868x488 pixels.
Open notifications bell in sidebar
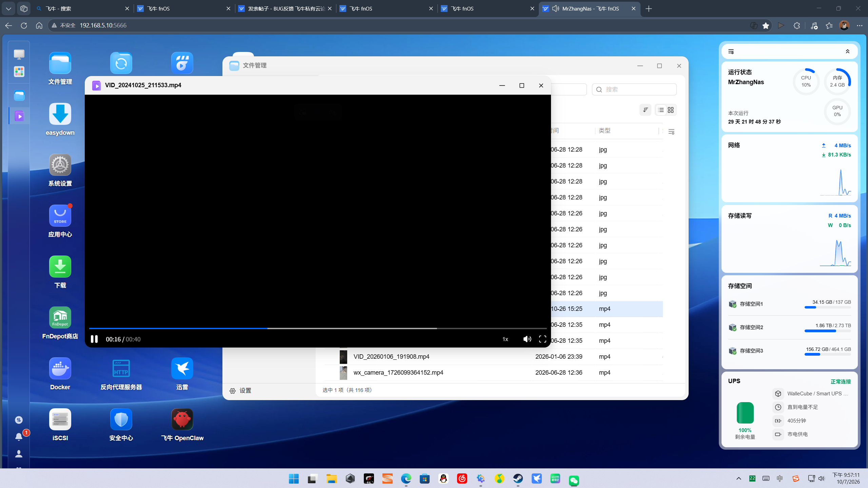[x=19, y=437]
